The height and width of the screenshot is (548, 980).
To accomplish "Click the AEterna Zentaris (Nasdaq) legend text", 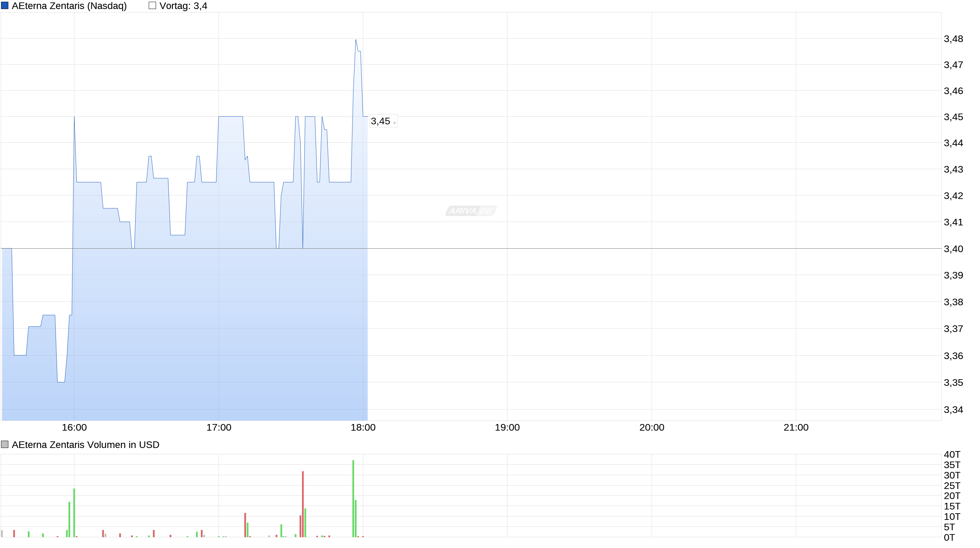I will click(x=69, y=6).
